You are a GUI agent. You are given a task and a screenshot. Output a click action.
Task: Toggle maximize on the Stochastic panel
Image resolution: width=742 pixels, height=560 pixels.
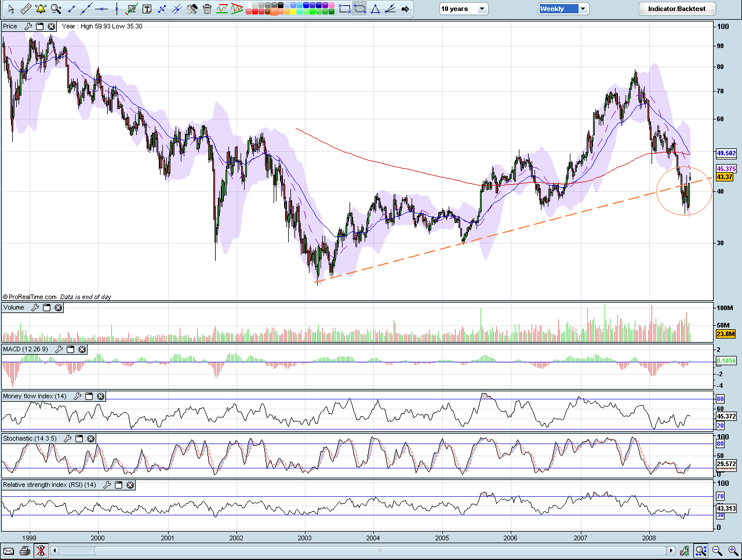click(79, 438)
